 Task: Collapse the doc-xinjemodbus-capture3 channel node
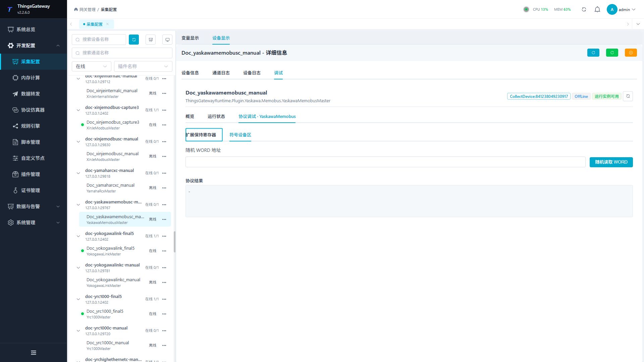tap(78, 110)
